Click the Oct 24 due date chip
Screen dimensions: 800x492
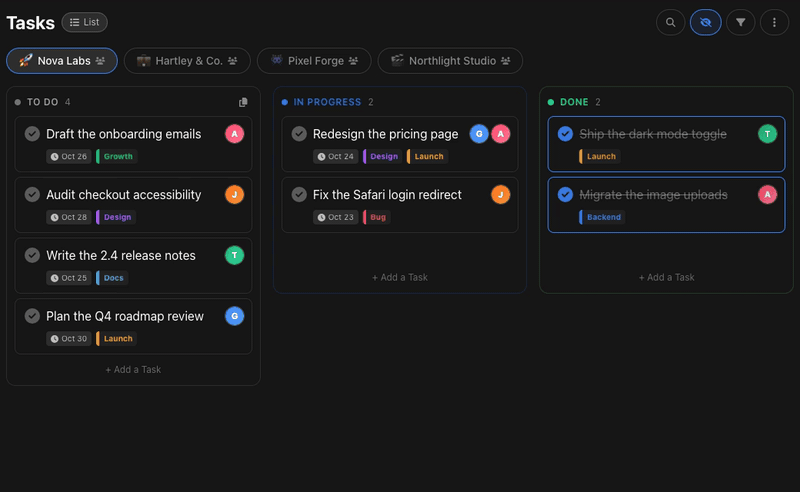(336, 156)
